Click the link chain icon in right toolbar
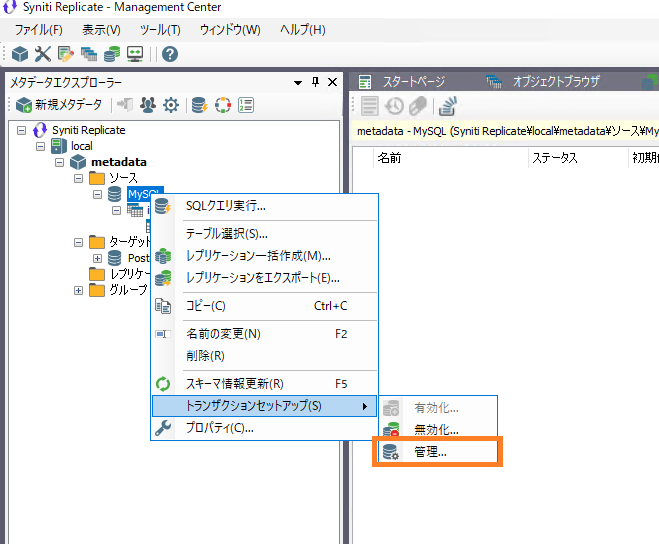659x544 pixels. click(x=418, y=106)
